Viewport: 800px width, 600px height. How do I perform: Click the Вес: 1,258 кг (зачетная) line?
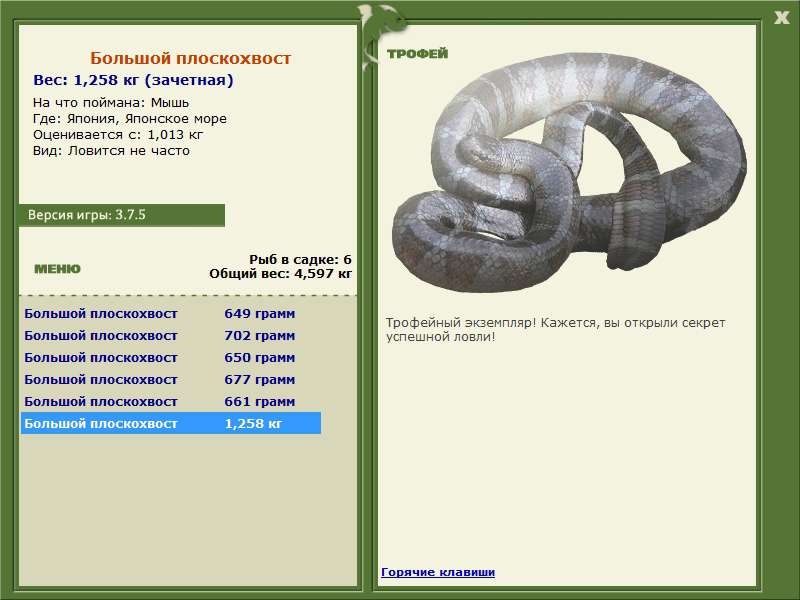pyautogui.click(x=133, y=80)
